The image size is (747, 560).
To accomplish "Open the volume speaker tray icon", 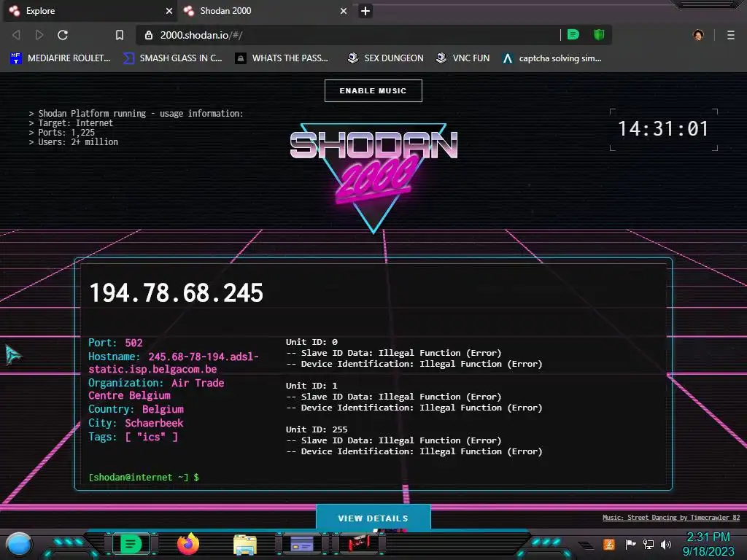I will 666,544.
